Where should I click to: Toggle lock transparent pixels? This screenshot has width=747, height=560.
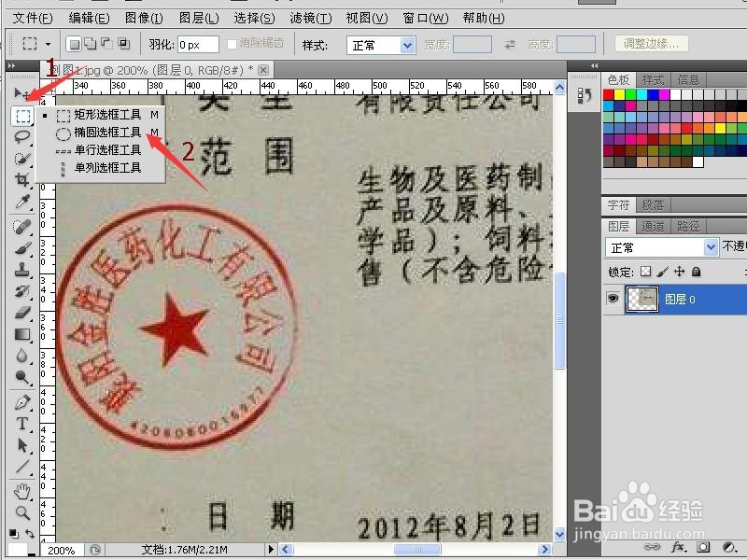coord(645,272)
